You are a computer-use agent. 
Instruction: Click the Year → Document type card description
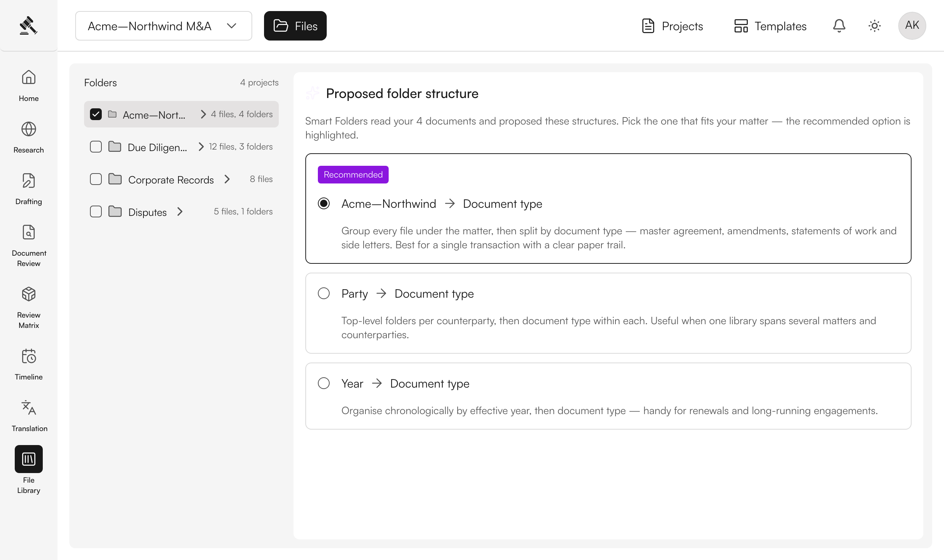[610, 410]
